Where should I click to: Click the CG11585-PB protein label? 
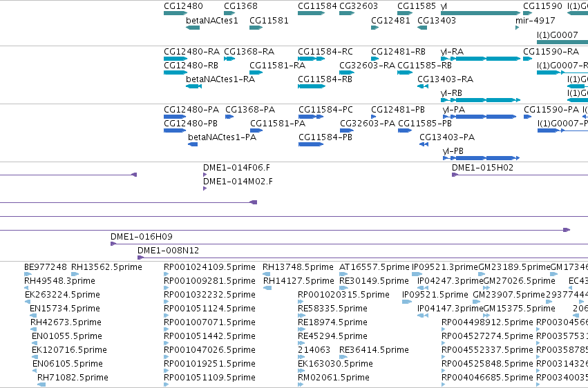pos(425,123)
